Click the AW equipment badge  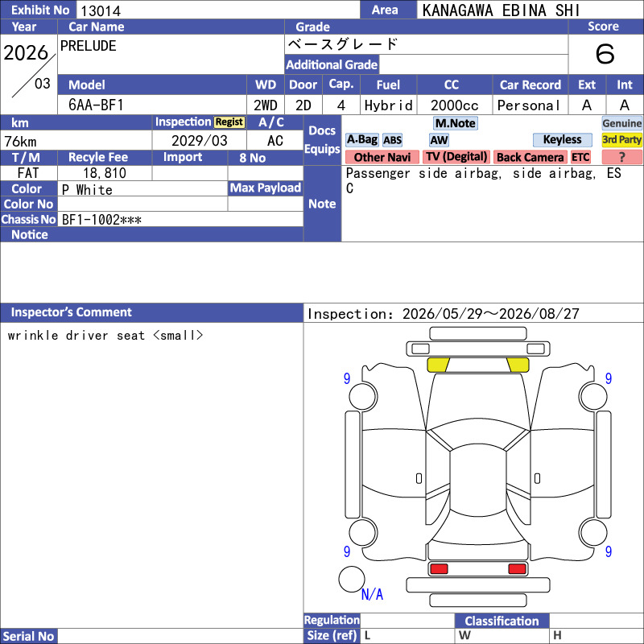click(439, 140)
